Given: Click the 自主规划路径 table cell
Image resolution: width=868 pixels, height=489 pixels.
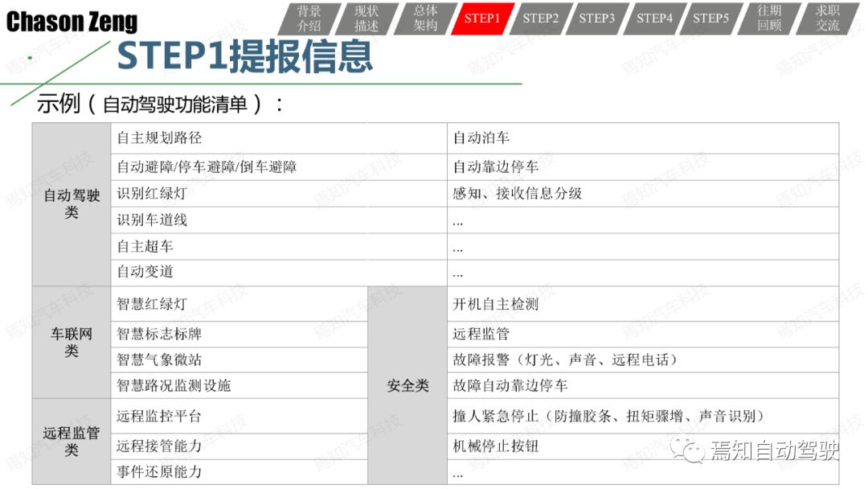Looking at the screenshot, I should [x=278, y=138].
